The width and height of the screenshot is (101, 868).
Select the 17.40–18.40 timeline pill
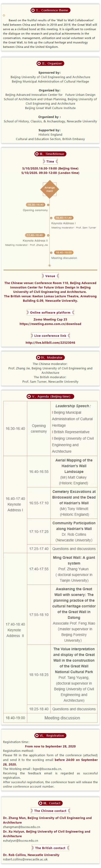(35, 235)
